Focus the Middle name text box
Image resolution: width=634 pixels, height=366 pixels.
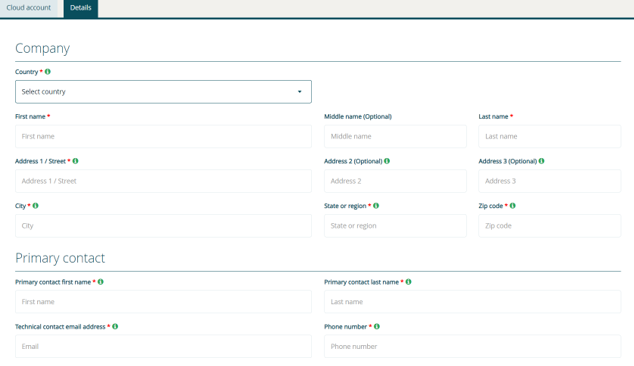tap(395, 136)
